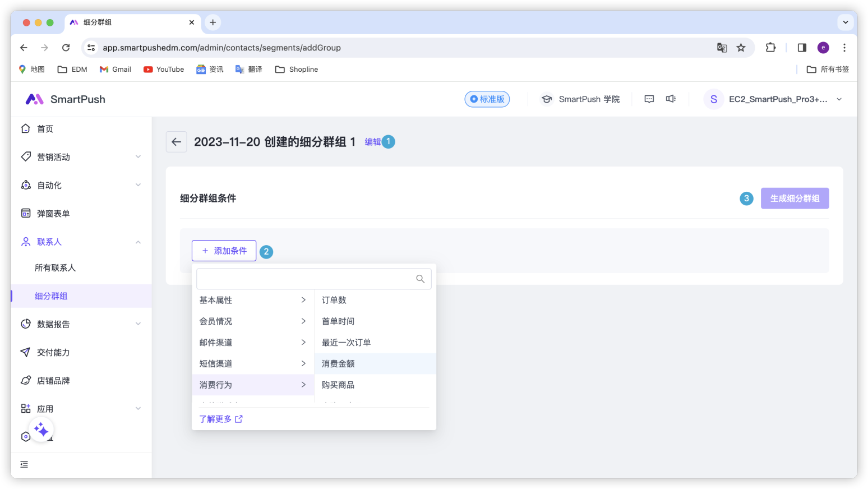Click the condition search input field
The image size is (868, 489).
pyautogui.click(x=306, y=279)
